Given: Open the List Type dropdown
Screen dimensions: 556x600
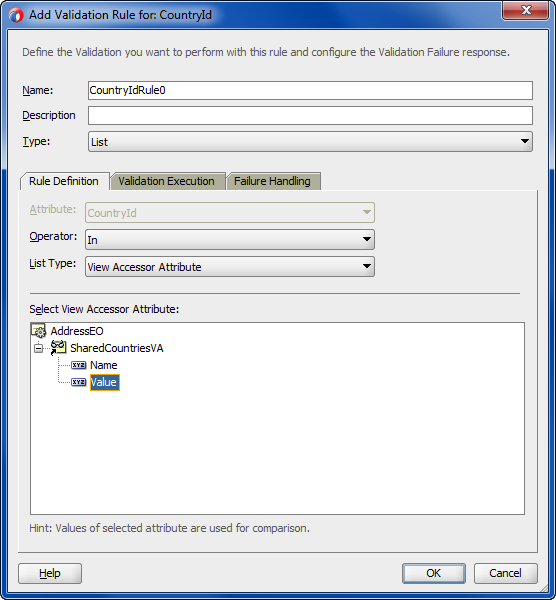Looking at the screenshot, I should [230, 266].
